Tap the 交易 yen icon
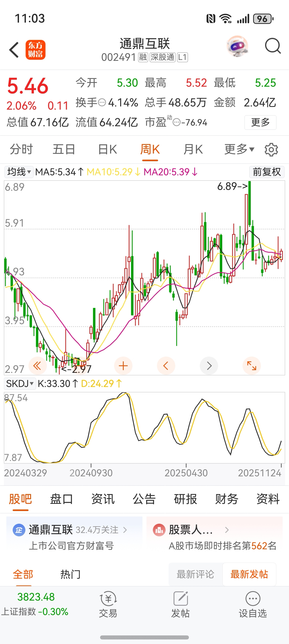Image resolution: width=289 pixels, height=644 pixels. point(108,599)
